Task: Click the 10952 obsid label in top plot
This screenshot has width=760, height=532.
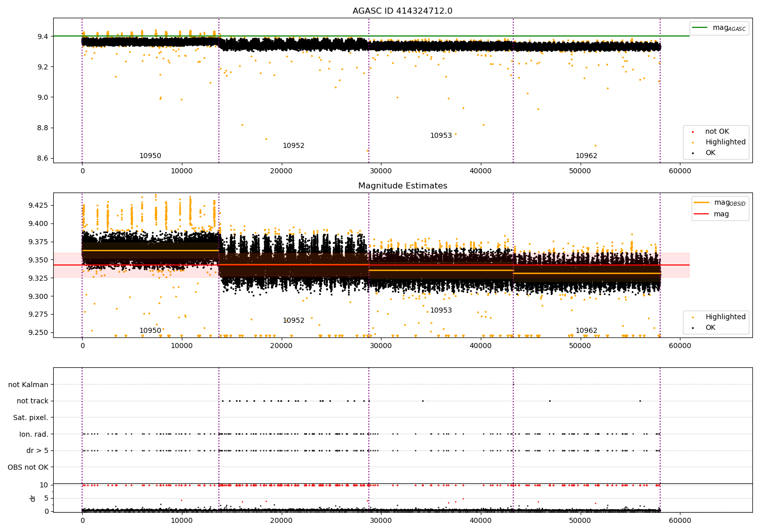Action: tap(293, 146)
